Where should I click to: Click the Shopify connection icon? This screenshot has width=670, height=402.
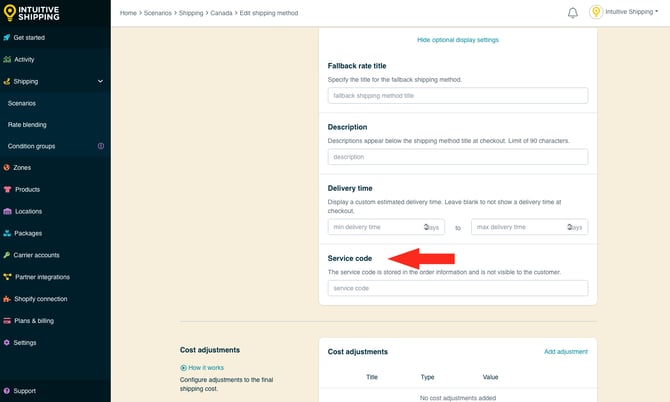click(x=7, y=299)
